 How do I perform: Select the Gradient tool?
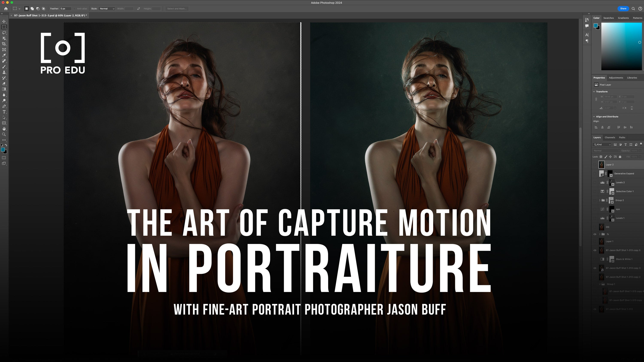(4, 89)
